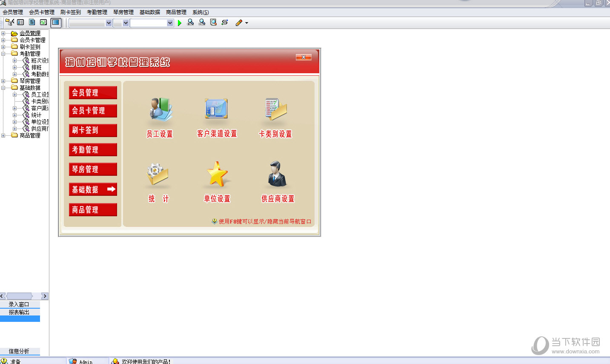This screenshot has height=364, width=610.
Task: Select the 考勤数据 item in the tree
Action: [40, 74]
